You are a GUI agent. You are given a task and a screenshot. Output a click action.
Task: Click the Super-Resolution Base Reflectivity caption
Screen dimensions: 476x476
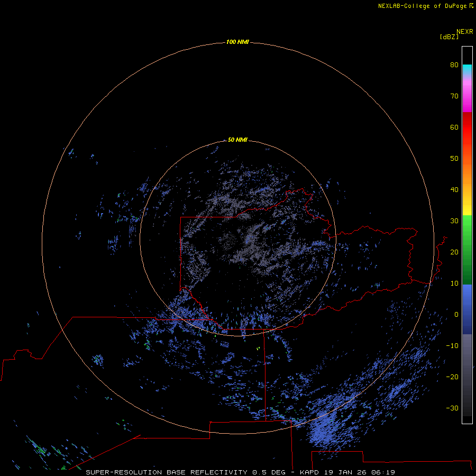186,472
